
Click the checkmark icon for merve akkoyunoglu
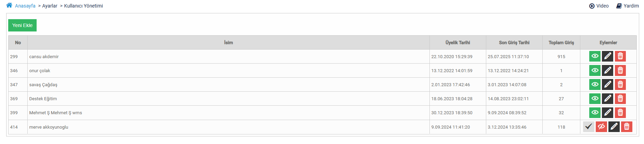coord(589,127)
